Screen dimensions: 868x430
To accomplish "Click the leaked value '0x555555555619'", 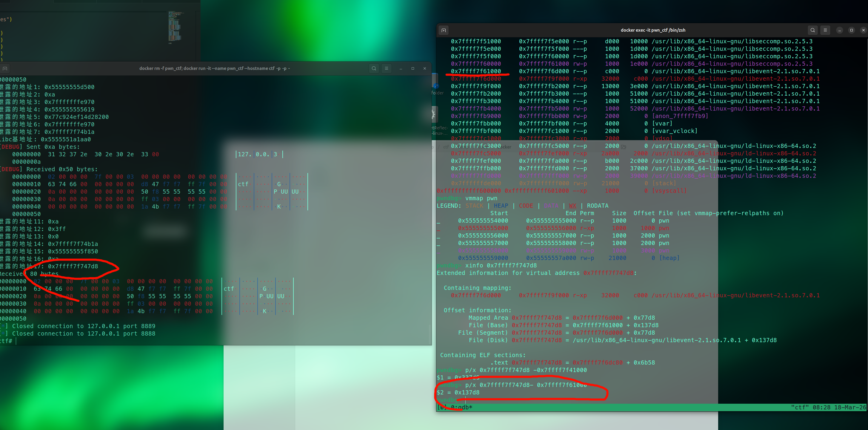I will coord(70,110).
